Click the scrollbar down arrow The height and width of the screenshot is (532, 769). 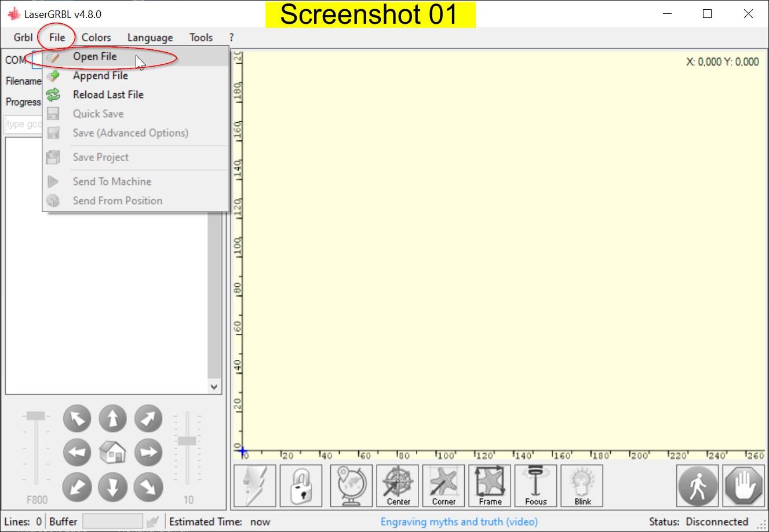pyautogui.click(x=214, y=387)
